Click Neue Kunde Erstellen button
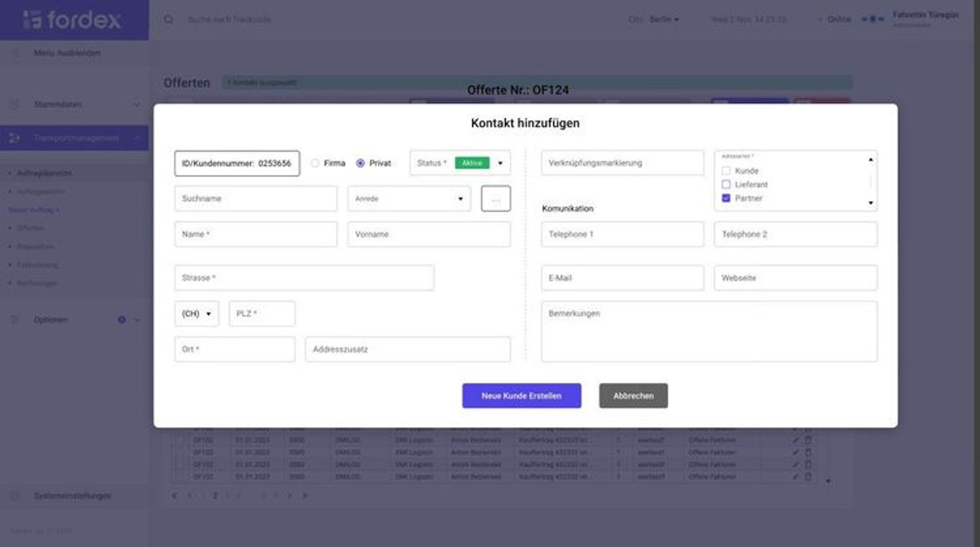This screenshot has width=980, height=547. 521,396
